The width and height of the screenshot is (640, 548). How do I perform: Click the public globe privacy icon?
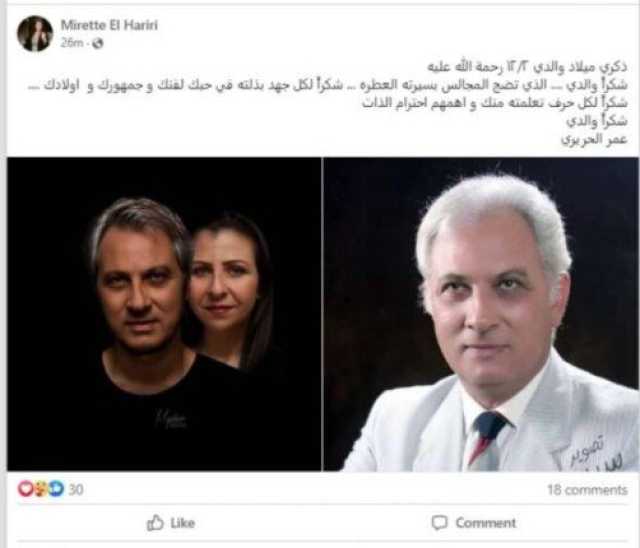coord(98,43)
